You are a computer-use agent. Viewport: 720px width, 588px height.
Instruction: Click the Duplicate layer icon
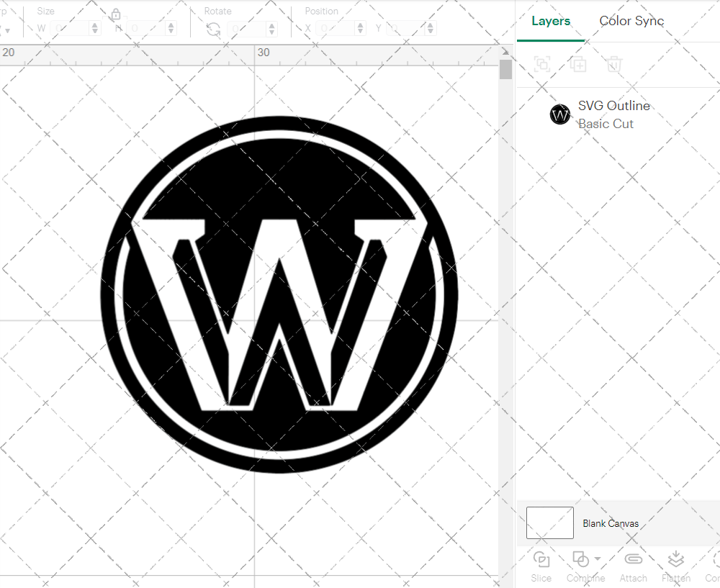click(577, 65)
